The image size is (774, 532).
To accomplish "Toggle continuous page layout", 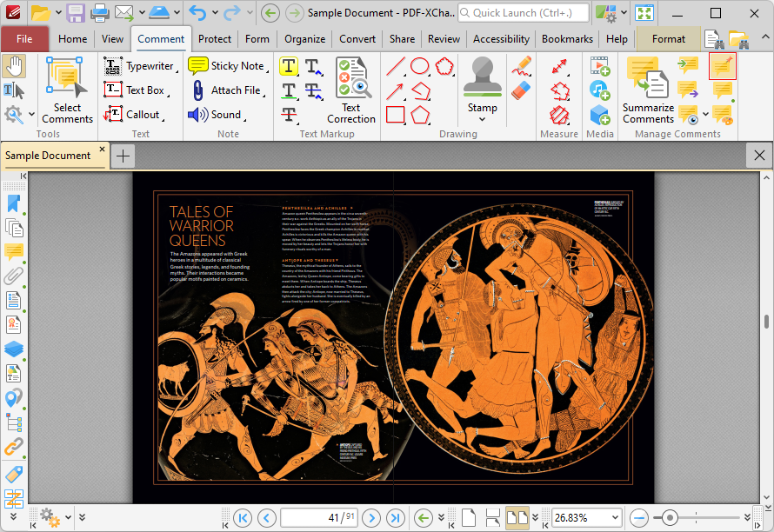I will point(492,518).
